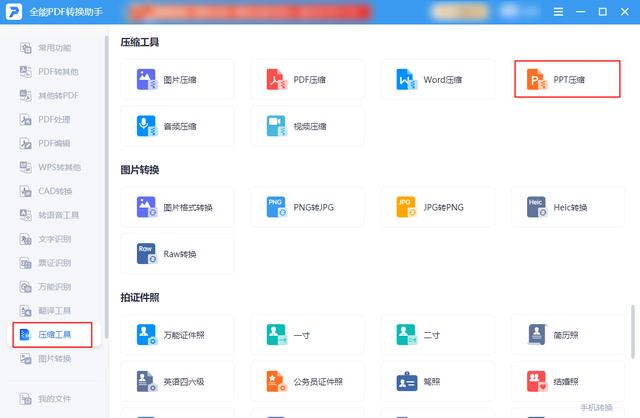This screenshot has height=418, width=640.
Task: Switch to the PDF转其他 sidebar section
Action: (49, 72)
